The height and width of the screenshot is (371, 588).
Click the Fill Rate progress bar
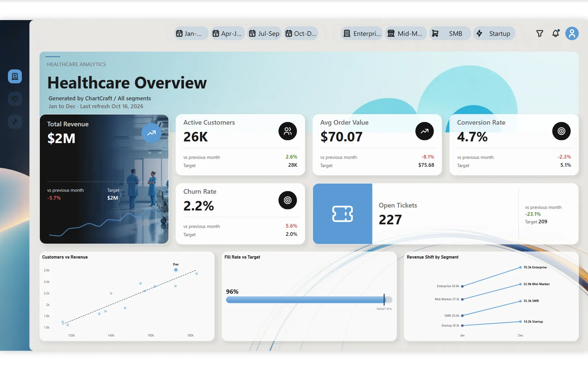coord(309,300)
